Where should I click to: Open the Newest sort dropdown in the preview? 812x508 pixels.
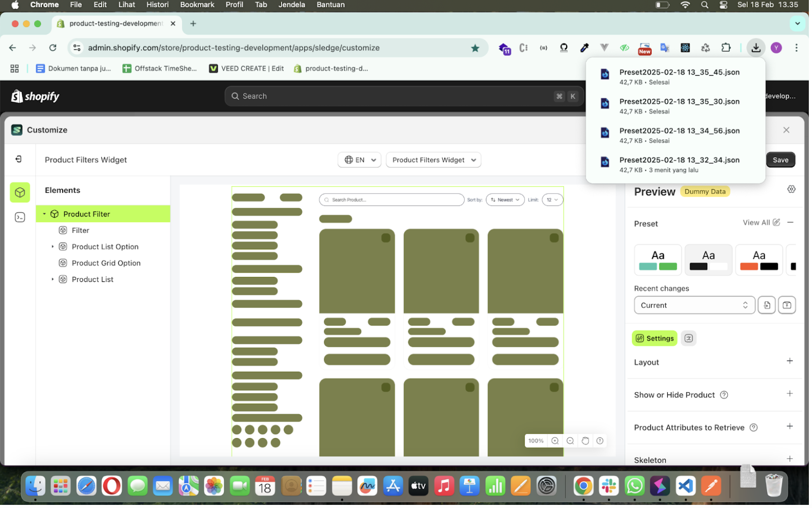[x=505, y=200]
